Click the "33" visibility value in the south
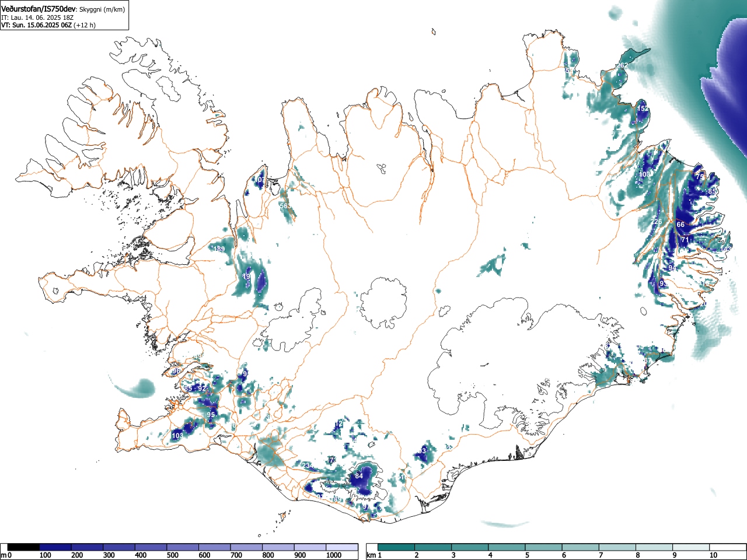 (422, 451)
